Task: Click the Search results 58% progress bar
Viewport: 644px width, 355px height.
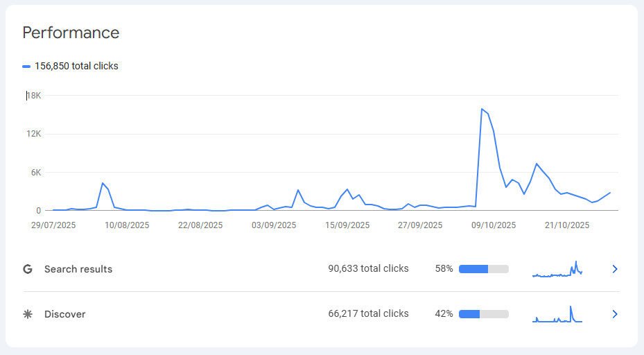Action: click(483, 269)
